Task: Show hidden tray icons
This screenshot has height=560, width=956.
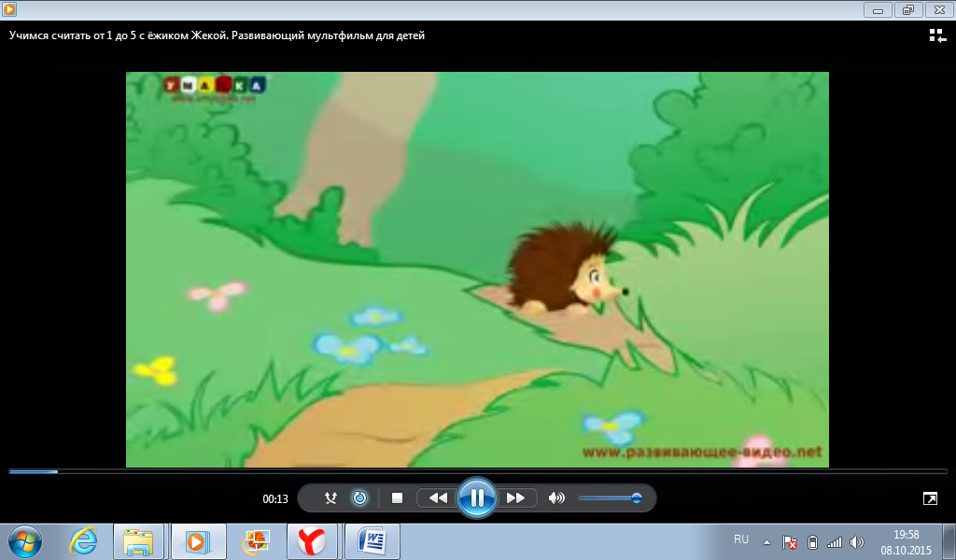Action: [767, 541]
